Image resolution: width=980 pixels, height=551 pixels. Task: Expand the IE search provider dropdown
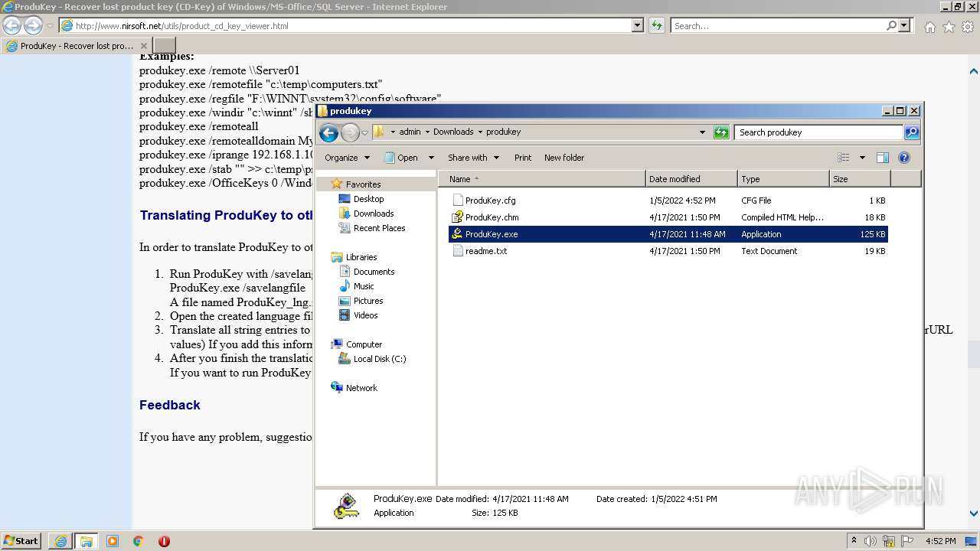[x=904, y=26]
